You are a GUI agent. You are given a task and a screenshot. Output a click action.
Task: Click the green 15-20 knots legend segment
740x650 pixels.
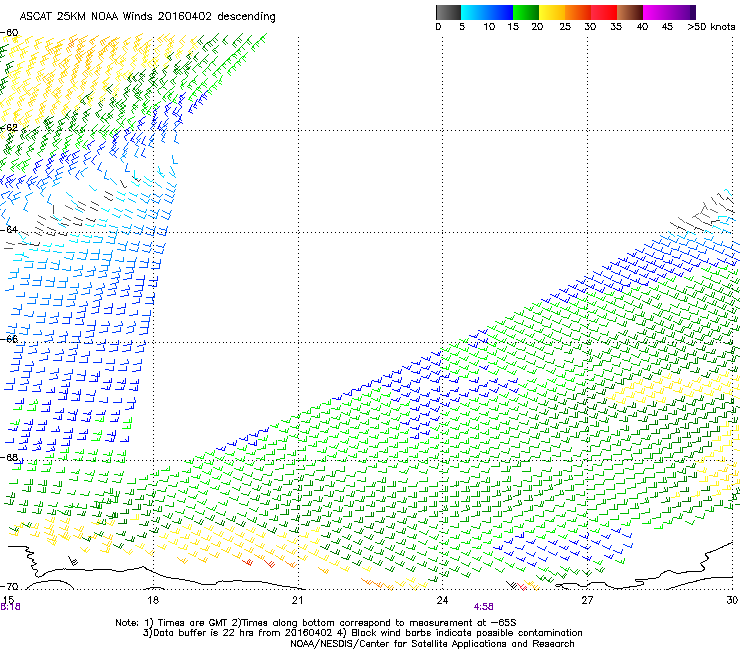click(526, 12)
